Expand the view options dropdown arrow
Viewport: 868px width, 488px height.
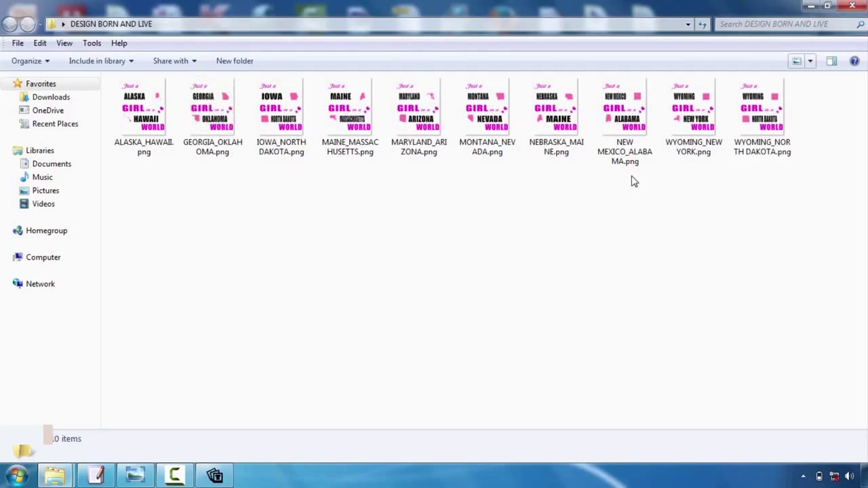coord(810,61)
